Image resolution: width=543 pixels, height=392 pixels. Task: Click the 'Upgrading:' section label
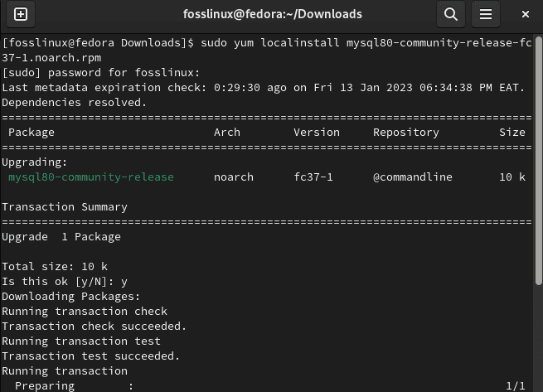[x=35, y=162]
